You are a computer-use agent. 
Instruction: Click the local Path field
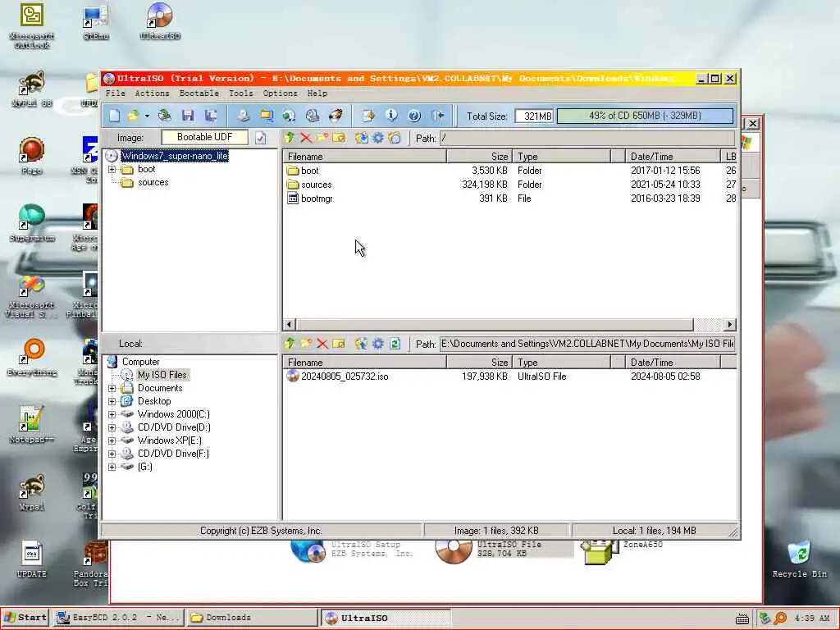tap(587, 344)
